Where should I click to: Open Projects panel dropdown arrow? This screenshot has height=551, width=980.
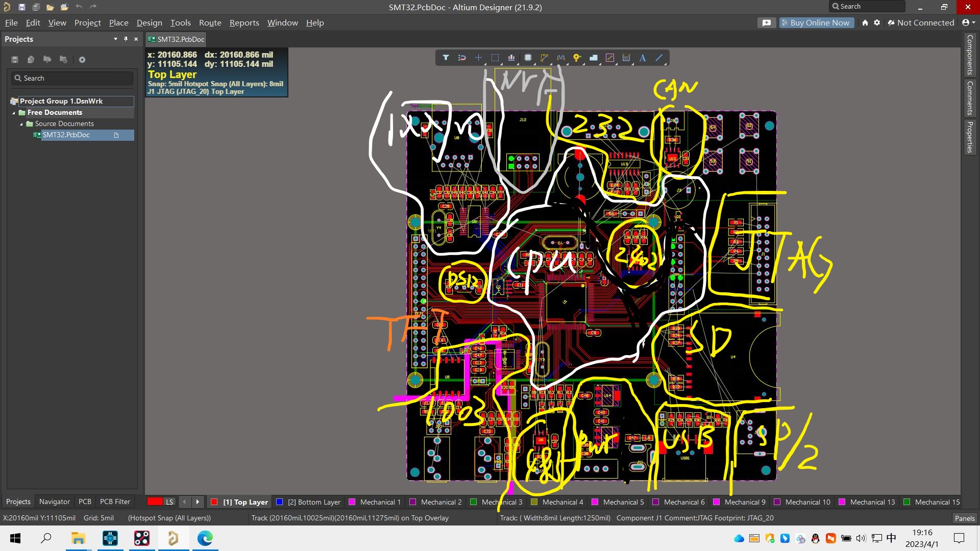[x=115, y=39]
